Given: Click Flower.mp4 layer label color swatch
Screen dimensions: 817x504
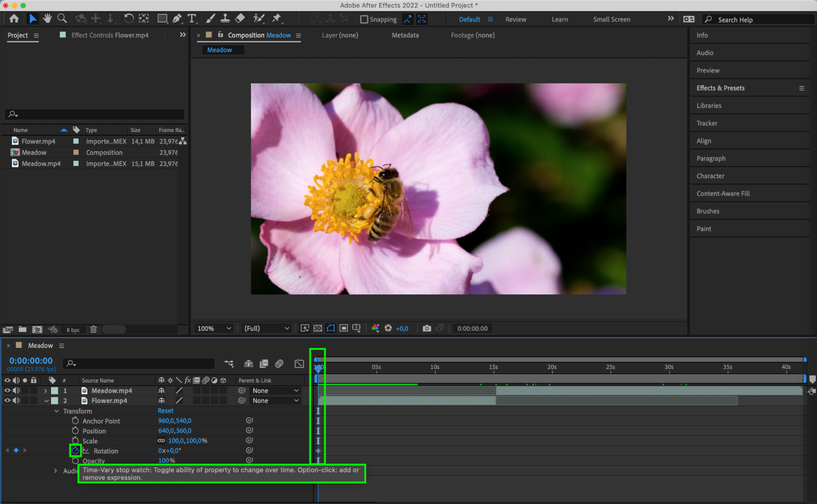Looking at the screenshot, I should [x=55, y=401].
